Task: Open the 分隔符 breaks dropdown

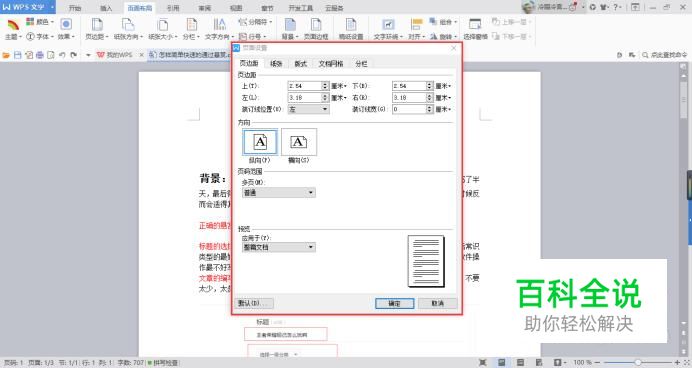Action: (256, 22)
